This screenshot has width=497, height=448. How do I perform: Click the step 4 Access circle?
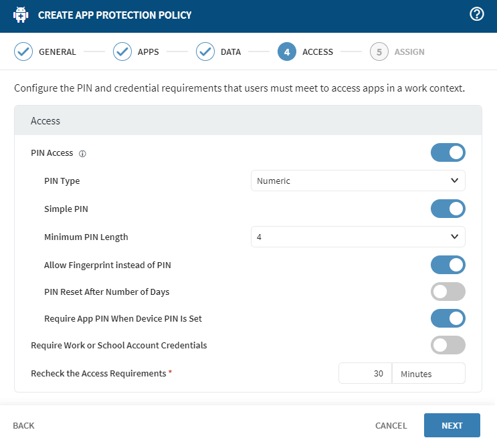[x=287, y=51]
